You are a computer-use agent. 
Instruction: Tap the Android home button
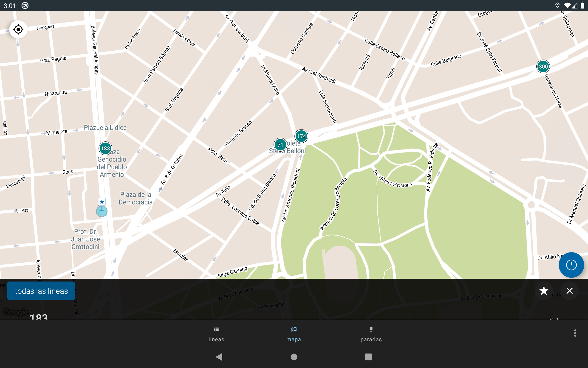[294, 357]
